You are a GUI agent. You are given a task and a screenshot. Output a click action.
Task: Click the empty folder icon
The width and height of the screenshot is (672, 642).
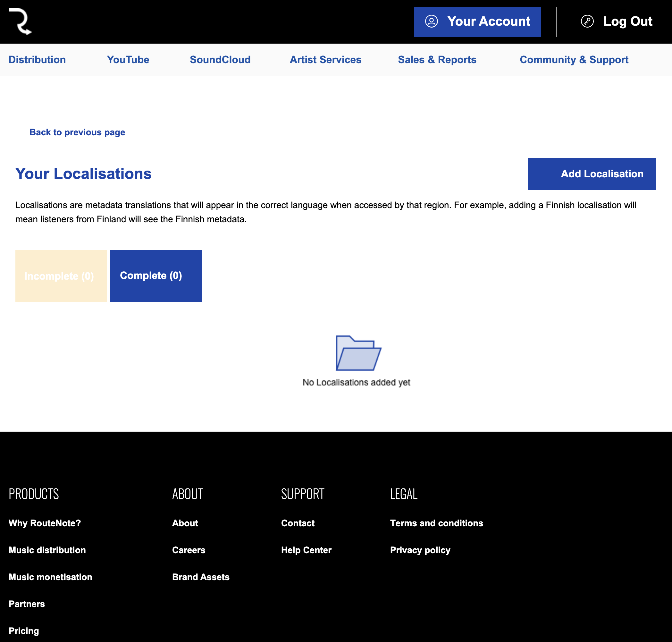pos(358,353)
